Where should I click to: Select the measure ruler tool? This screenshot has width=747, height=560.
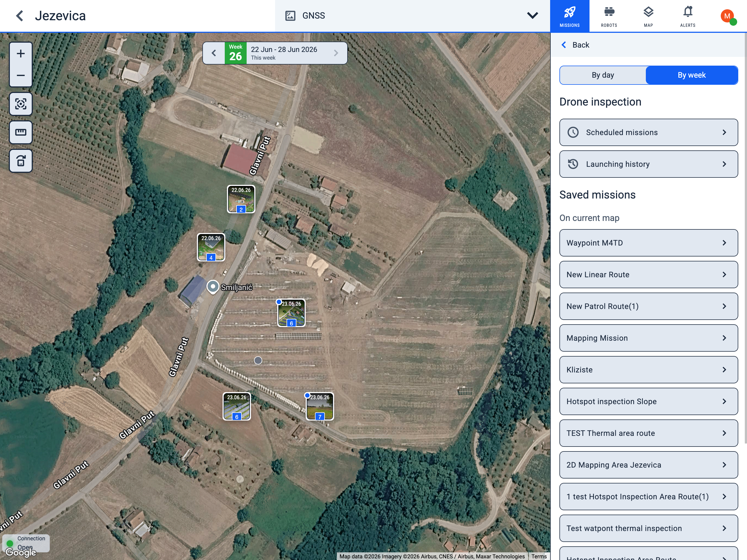tap(21, 132)
